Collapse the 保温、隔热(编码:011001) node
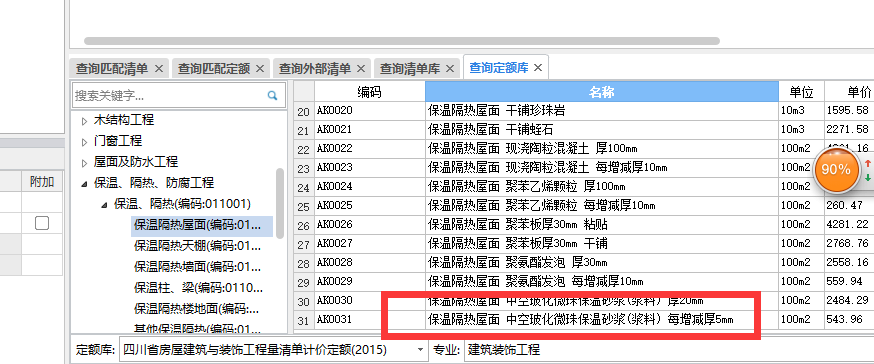Viewport: 874px width, 364px height. tap(105, 205)
